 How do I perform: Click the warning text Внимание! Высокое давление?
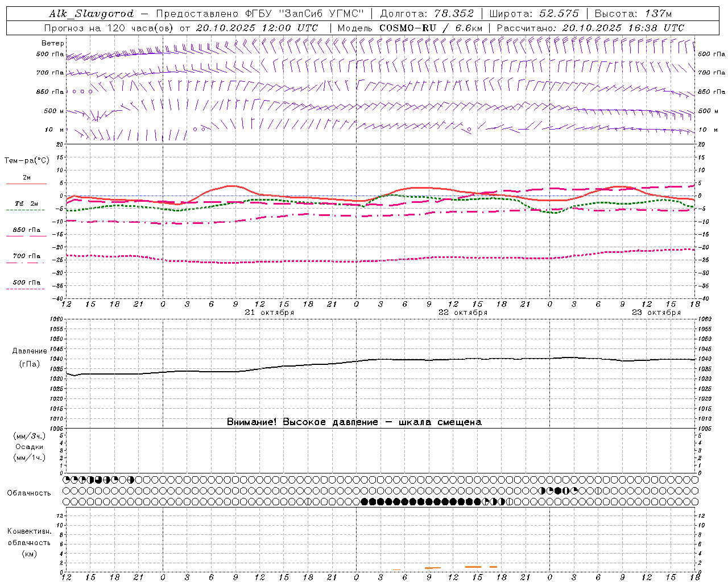point(303,422)
